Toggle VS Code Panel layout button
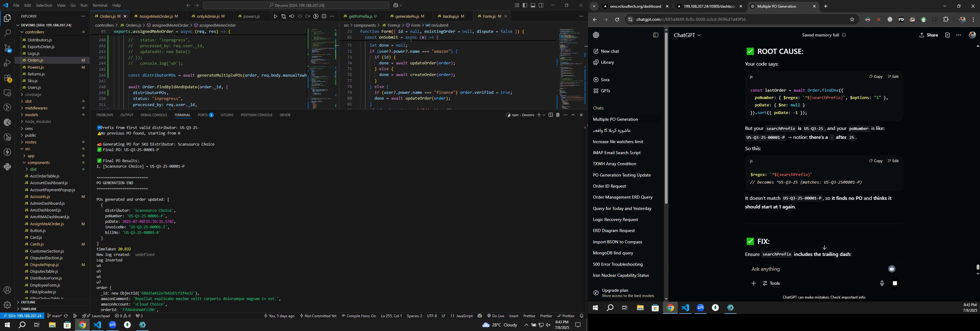This screenshot has width=980, height=331. [x=533, y=5]
